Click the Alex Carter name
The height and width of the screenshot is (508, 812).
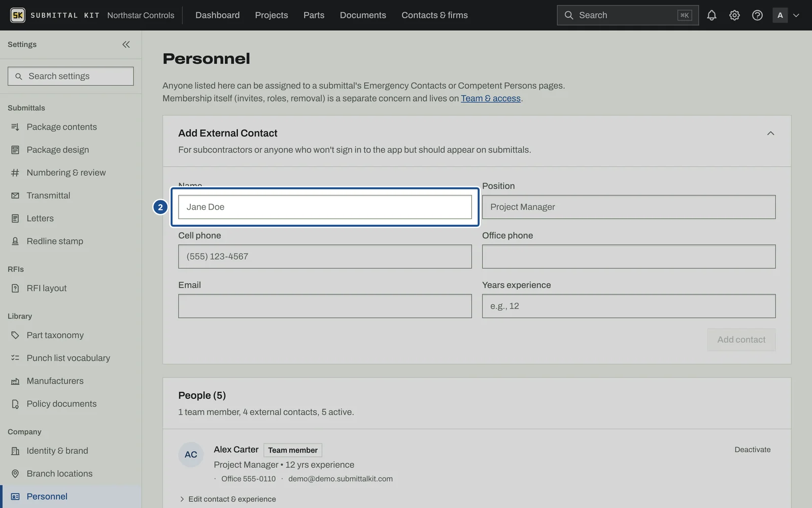click(236, 450)
